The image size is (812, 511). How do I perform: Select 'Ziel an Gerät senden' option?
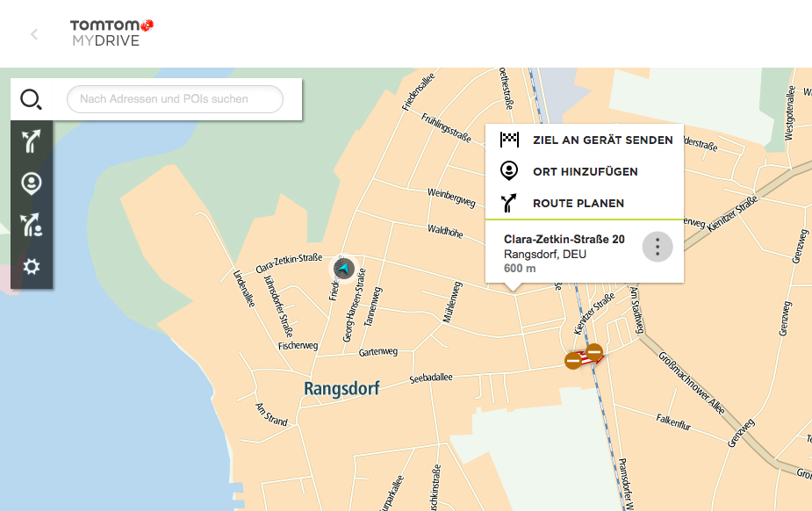tap(602, 140)
